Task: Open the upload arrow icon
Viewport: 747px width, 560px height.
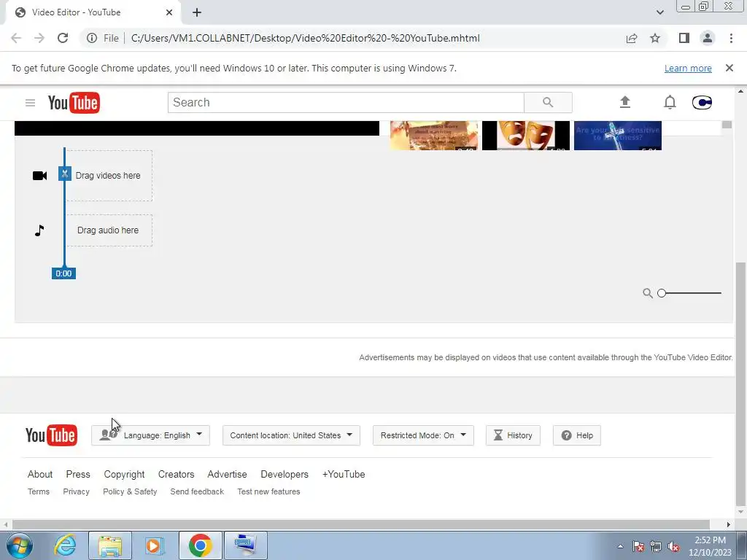Action: point(625,102)
